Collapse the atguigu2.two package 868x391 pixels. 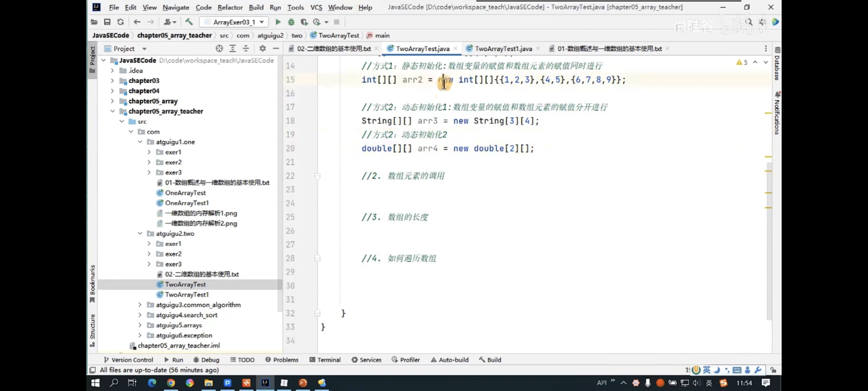(x=140, y=234)
